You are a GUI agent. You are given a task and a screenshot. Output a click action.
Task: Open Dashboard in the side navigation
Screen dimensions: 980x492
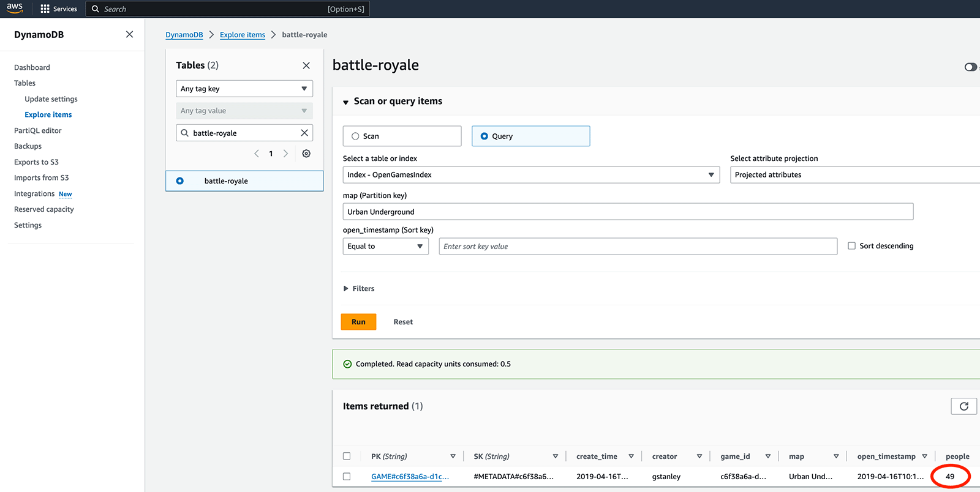pyautogui.click(x=32, y=67)
